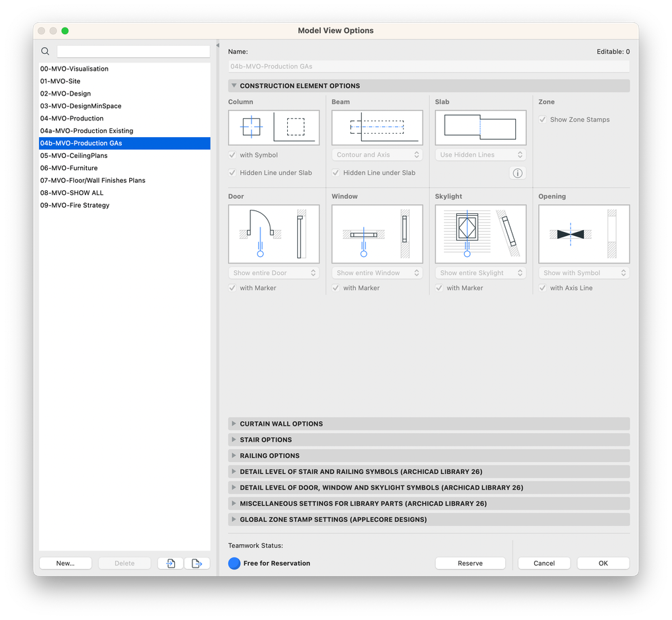Toggle Window with Marker checkbox
The image size is (672, 620).
click(336, 288)
